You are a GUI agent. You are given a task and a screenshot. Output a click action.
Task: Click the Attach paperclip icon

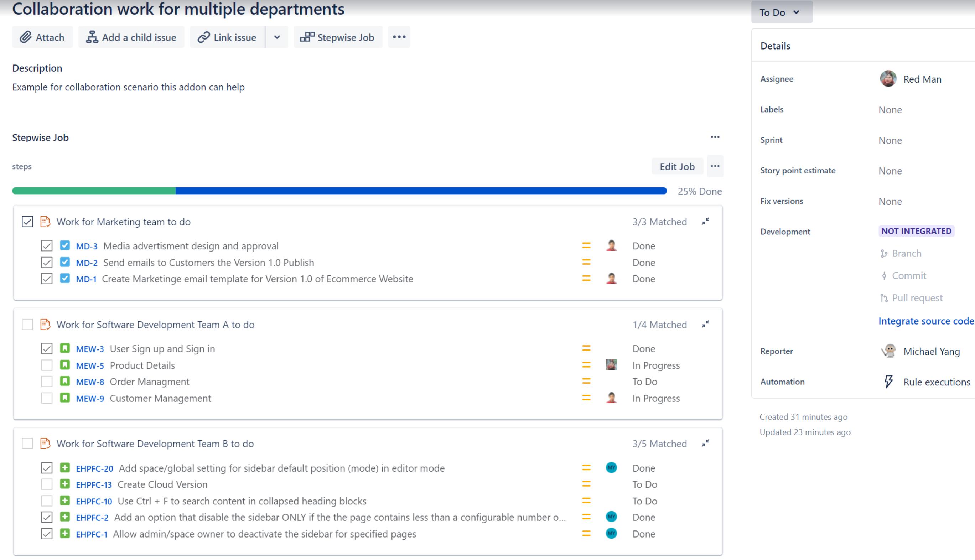point(25,37)
